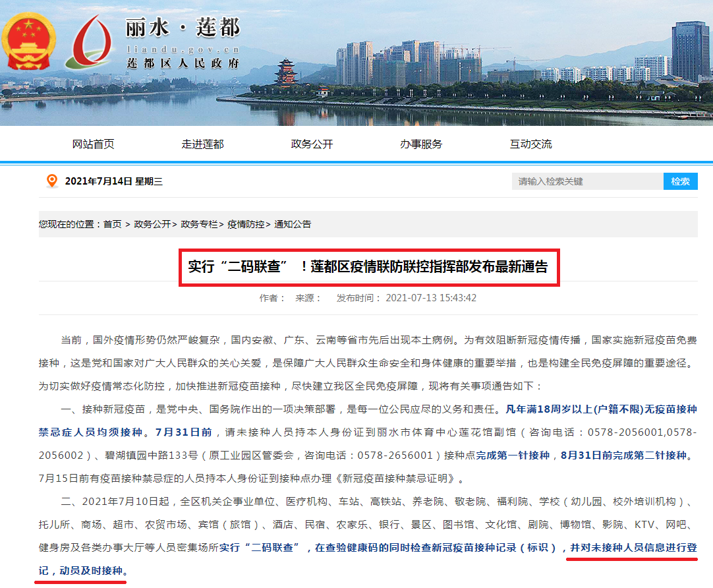
Task: Select the 网站首页 navigation item
Action: coord(93,144)
